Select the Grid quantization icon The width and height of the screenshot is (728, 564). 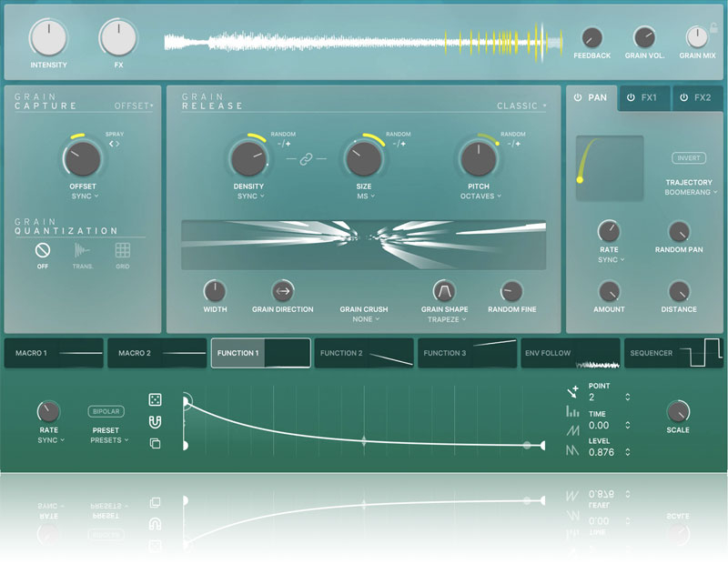click(122, 250)
